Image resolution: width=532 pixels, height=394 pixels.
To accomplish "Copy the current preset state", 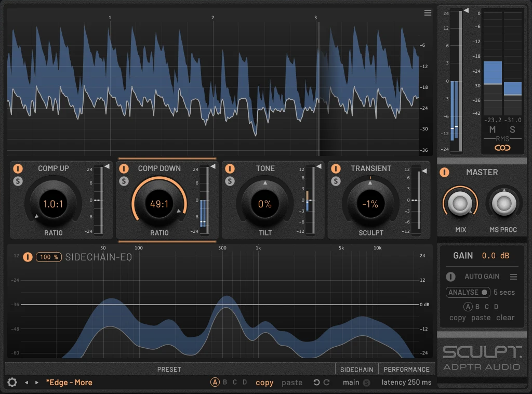I will click(264, 383).
